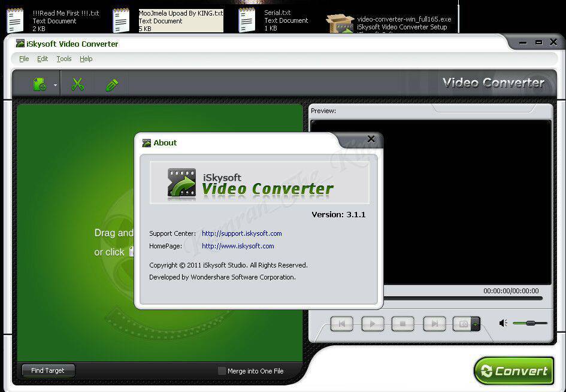Click the 00:00:00/00:00:00 time display
The height and width of the screenshot is (392, 566).
[511, 291]
